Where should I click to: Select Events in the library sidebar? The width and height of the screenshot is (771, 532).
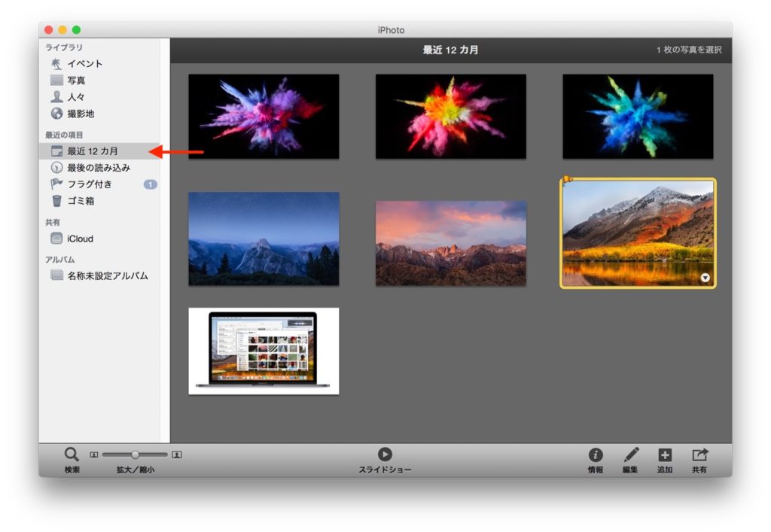tap(84, 64)
